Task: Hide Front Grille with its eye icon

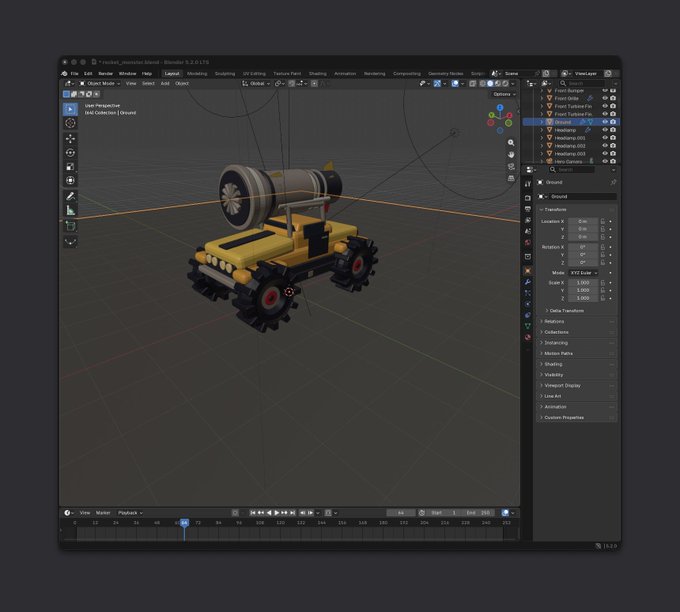Action: [605, 98]
